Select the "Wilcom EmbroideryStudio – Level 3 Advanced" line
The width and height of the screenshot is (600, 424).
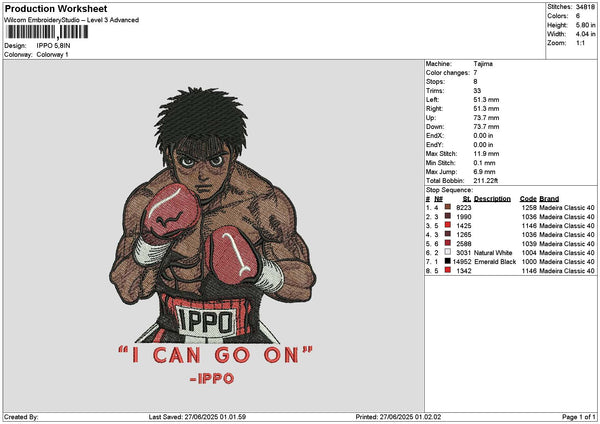72,20
